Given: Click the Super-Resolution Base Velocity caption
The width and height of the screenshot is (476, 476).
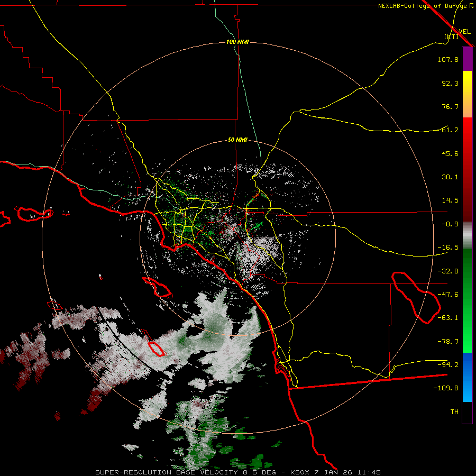Looking at the screenshot, I should click(x=237, y=472).
